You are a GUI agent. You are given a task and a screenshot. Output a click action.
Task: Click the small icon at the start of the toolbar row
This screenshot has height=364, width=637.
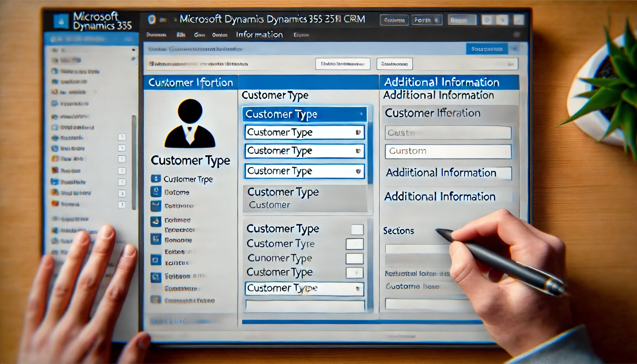[x=151, y=64]
